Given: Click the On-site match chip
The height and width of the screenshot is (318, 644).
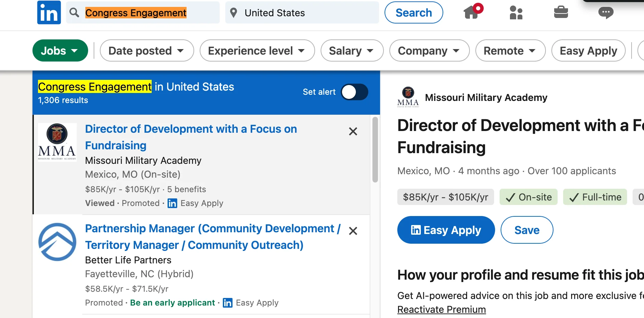Looking at the screenshot, I should (528, 197).
